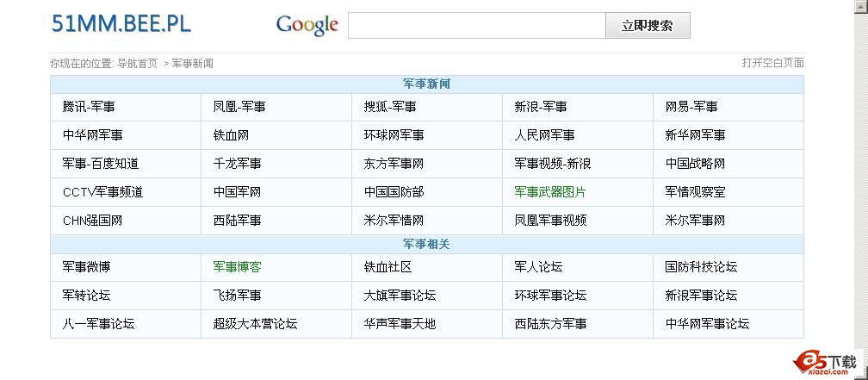The height and width of the screenshot is (380, 868).
Task: Open 米尔军情网 link
Action: click(x=394, y=221)
